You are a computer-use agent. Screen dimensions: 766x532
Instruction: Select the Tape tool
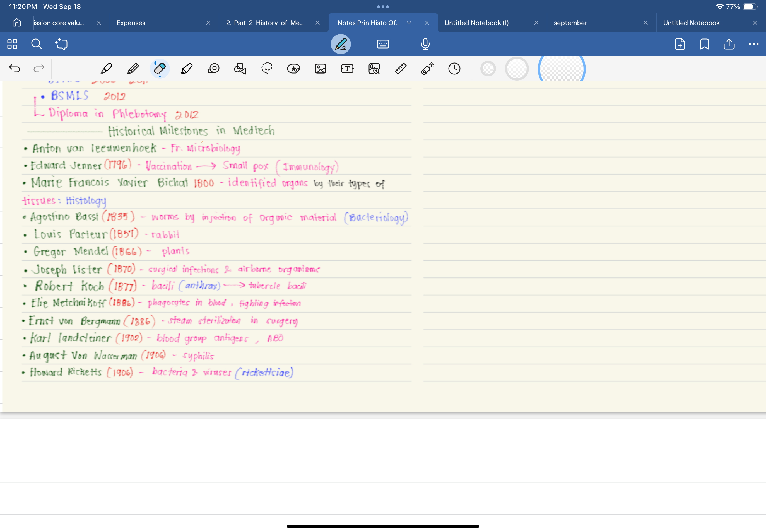click(213, 69)
